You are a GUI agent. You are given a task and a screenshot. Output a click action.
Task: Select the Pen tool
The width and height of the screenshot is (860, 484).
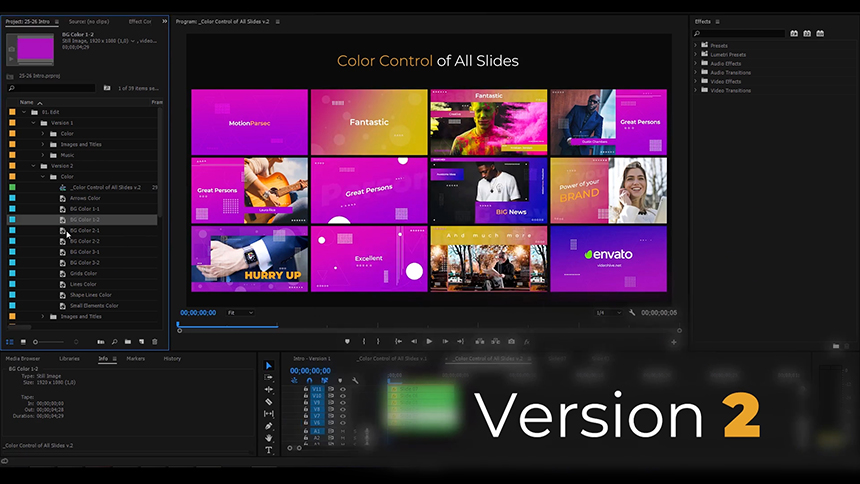268,426
